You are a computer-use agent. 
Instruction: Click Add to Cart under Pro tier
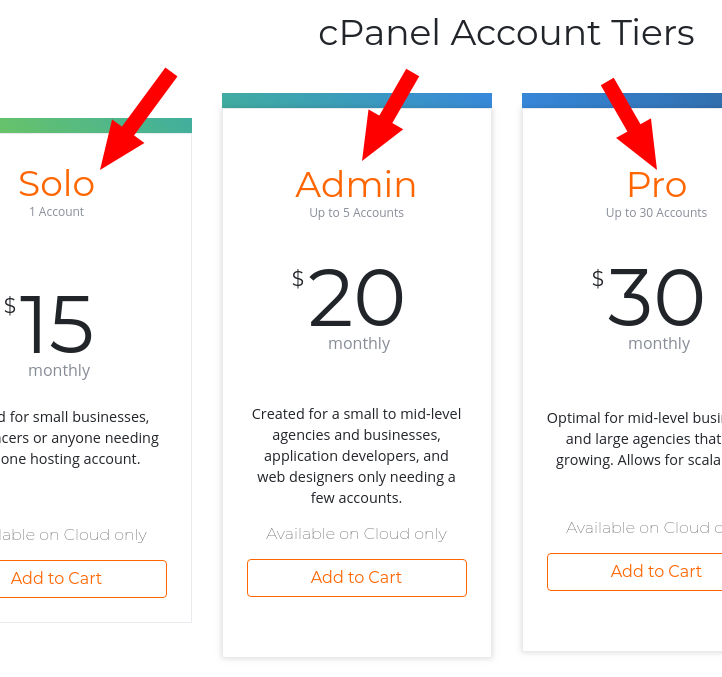(635, 572)
